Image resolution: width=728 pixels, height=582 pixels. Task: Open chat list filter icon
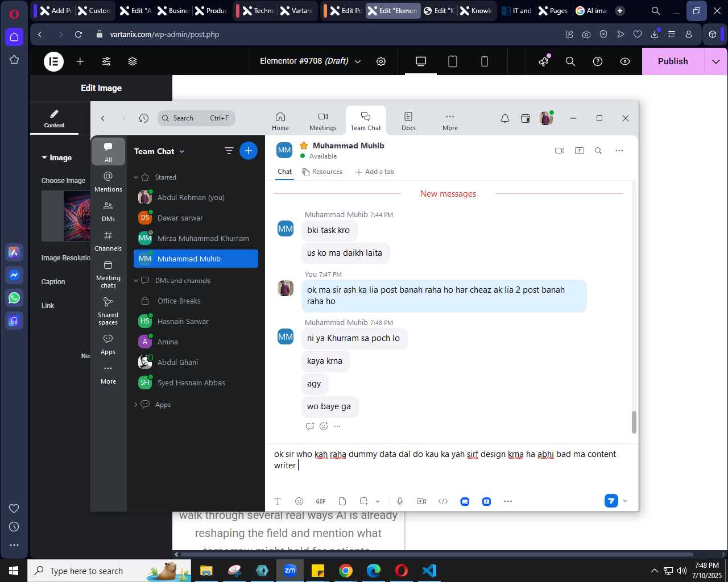tap(229, 151)
